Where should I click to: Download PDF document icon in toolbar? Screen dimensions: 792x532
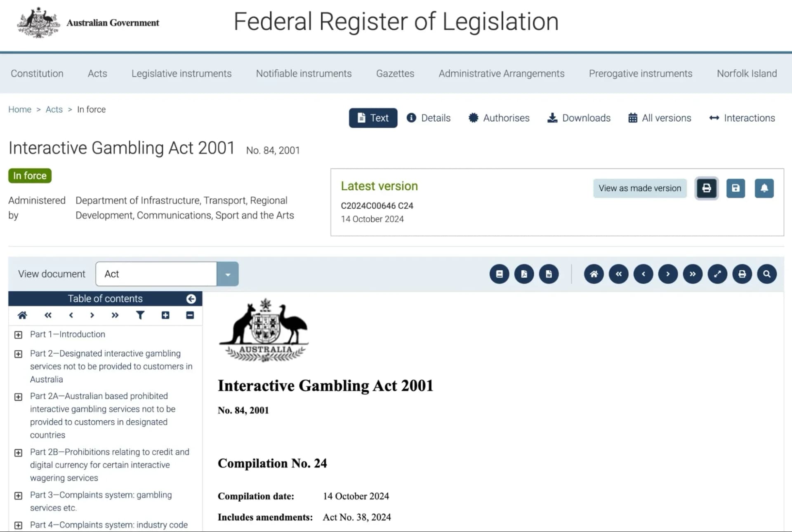click(x=524, y=274)
